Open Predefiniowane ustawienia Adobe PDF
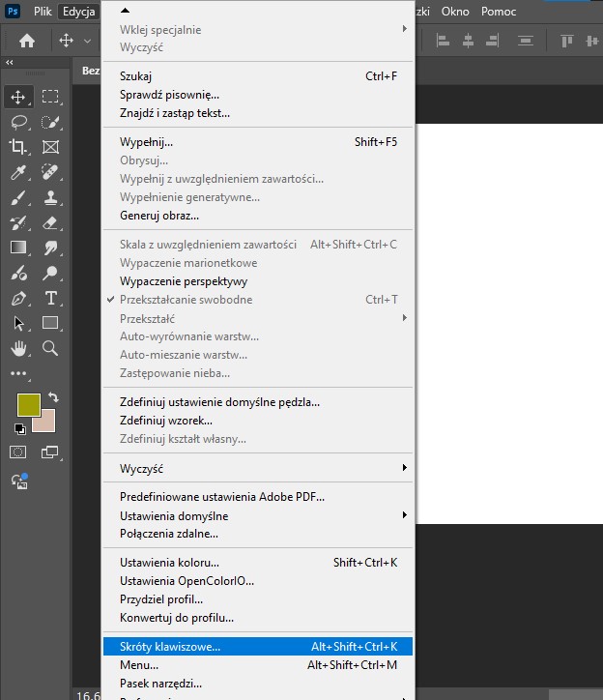Viewport: 603px width, 700px height. coord(258,497)
